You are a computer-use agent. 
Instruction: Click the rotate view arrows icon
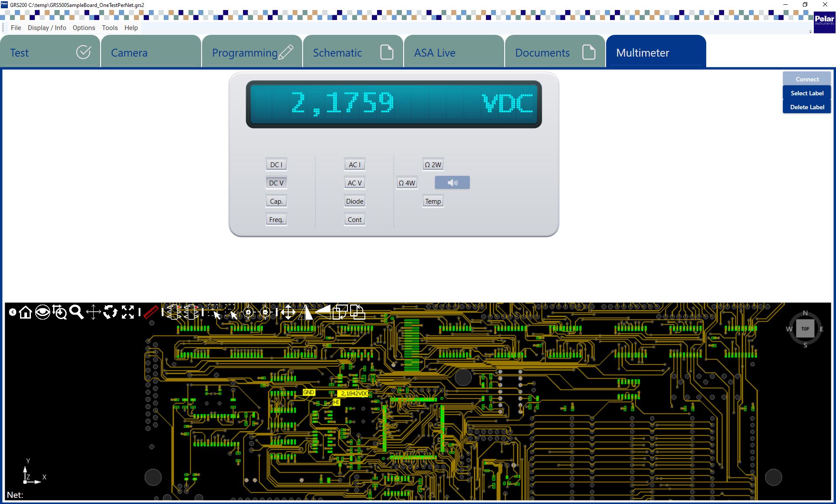(x=110, y=312)
